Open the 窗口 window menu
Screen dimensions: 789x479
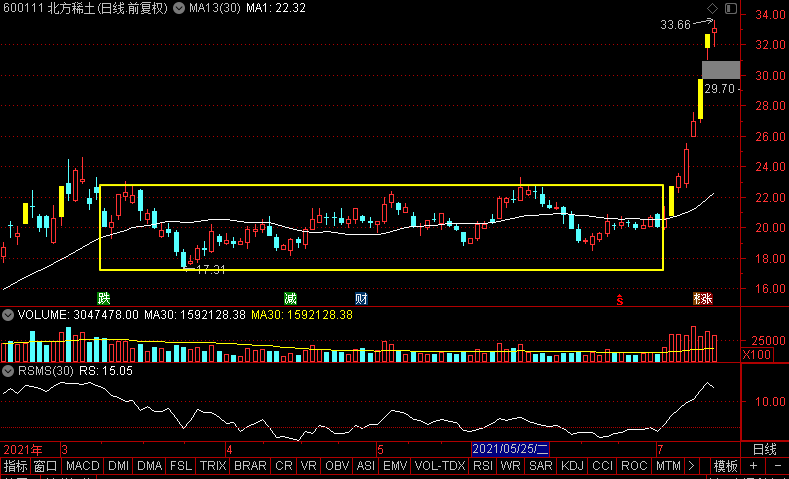[x=45, y=465]
